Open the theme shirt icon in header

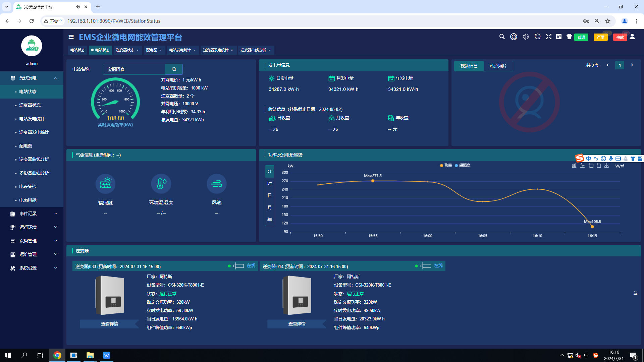tap(569, 37)
